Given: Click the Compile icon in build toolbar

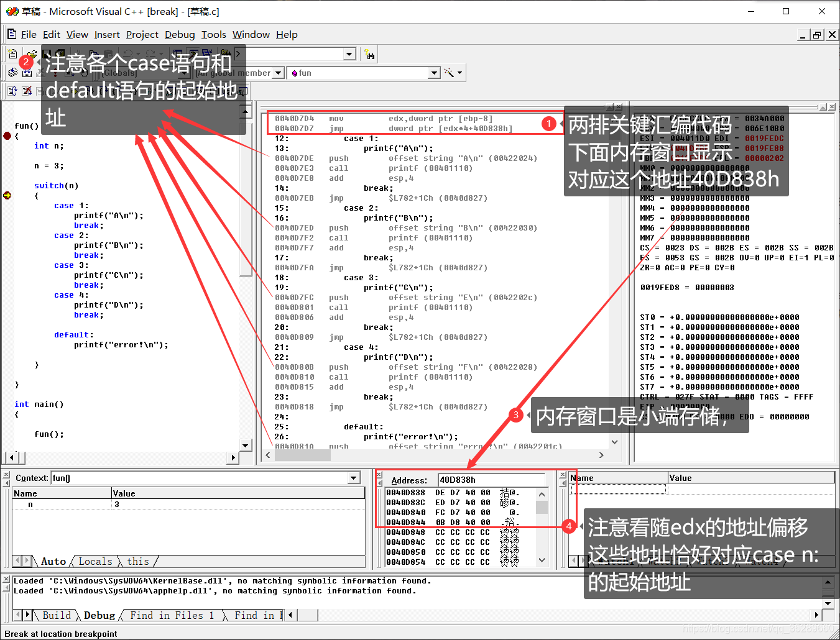Looking at the screenshot, I should tap(12, 73).
